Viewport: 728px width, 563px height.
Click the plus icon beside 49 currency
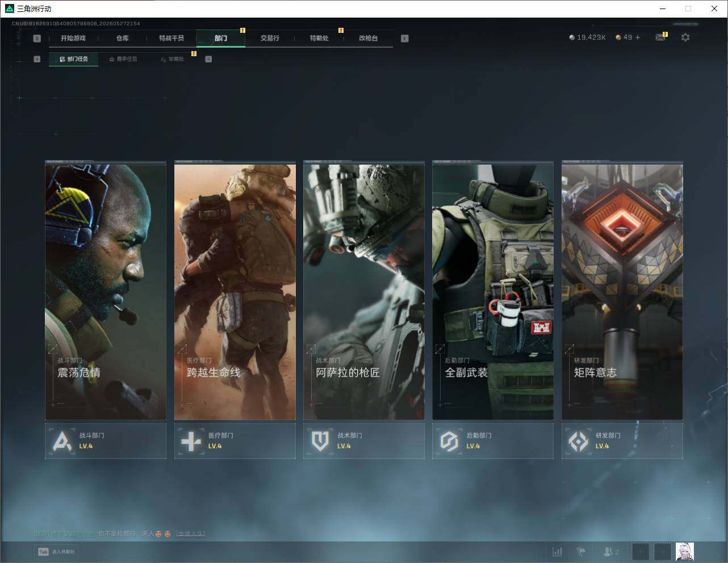[x=638, y=37]
